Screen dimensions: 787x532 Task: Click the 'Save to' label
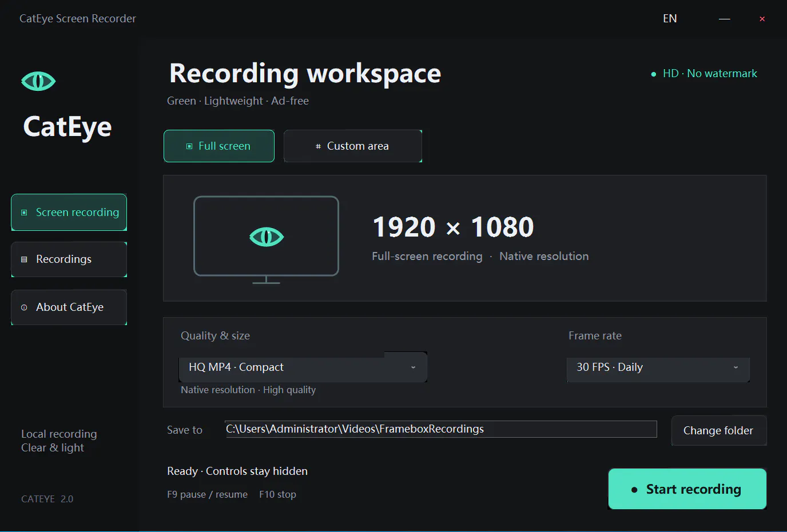(185, 430)
